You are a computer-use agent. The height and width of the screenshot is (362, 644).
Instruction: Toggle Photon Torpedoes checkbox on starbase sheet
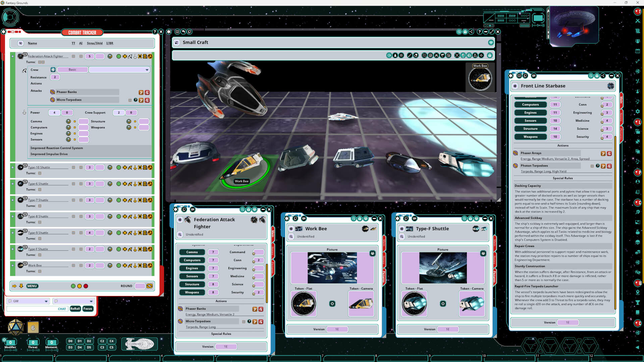(592, 166)
